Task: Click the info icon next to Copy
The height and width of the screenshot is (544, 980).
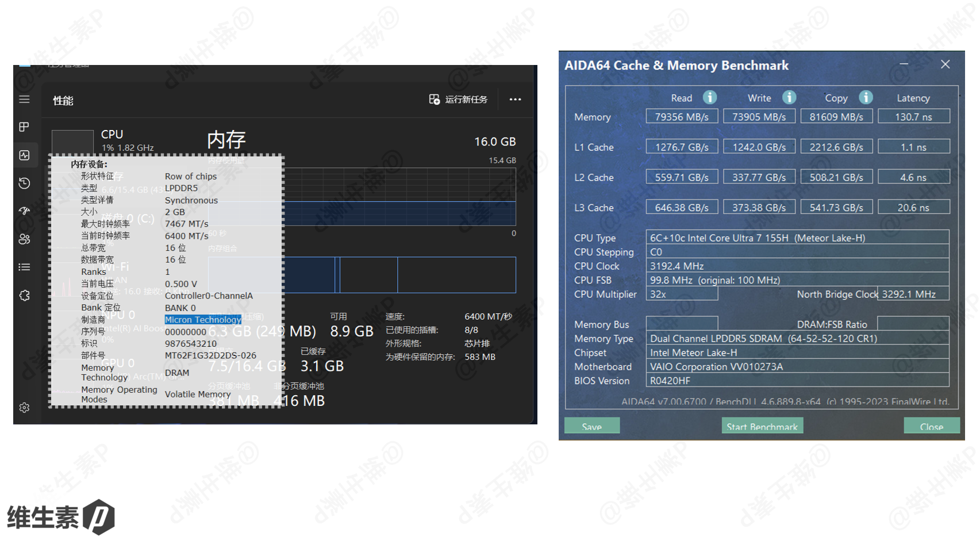Action: [x=866, y=98]
